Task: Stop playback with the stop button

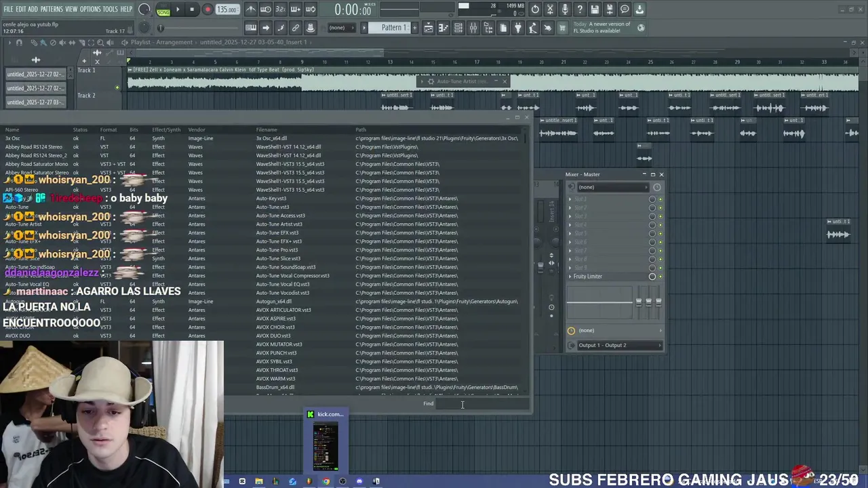Action: pyautogui.click(x=193, y=9)
